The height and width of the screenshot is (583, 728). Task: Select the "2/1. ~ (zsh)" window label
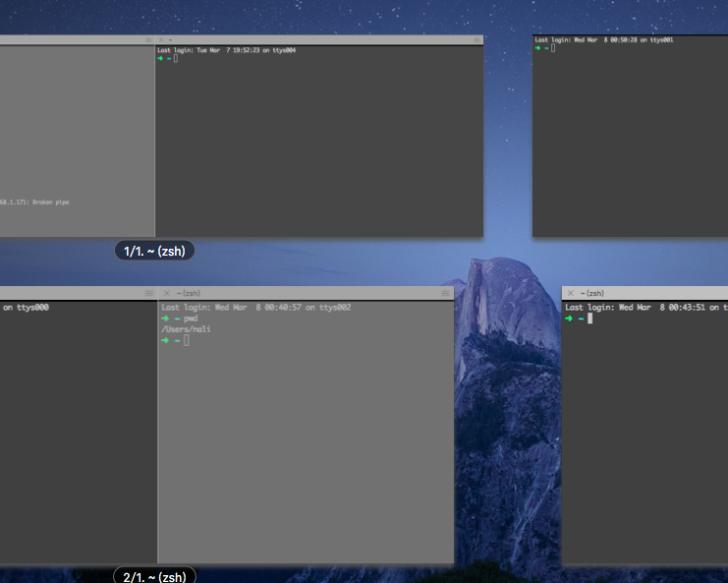tap(154, 576)
